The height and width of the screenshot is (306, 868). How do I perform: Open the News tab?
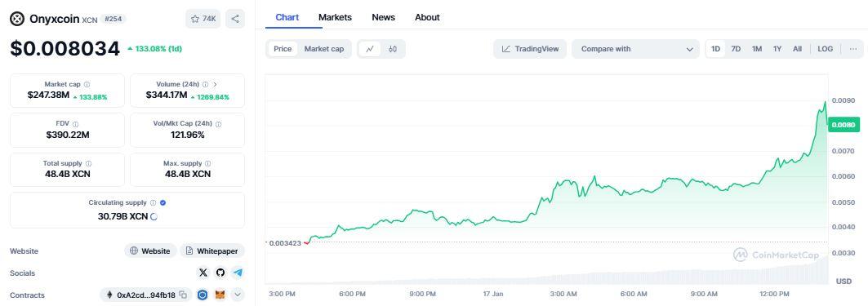click(383, 17)
